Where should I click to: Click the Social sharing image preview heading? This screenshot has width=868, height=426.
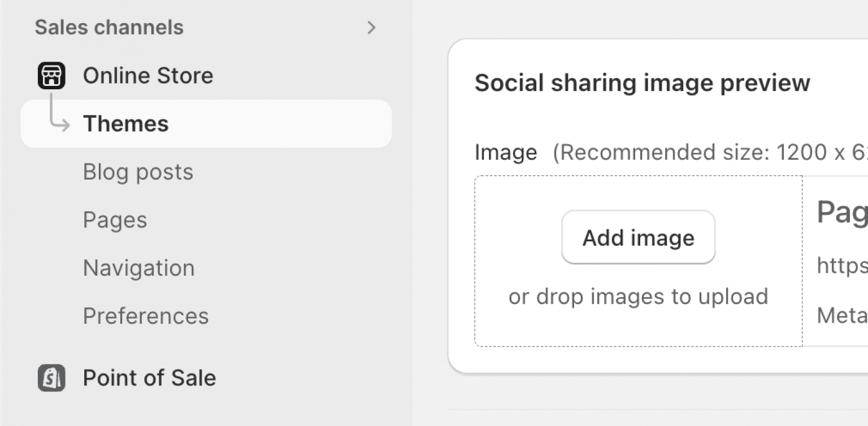(643, 83)
